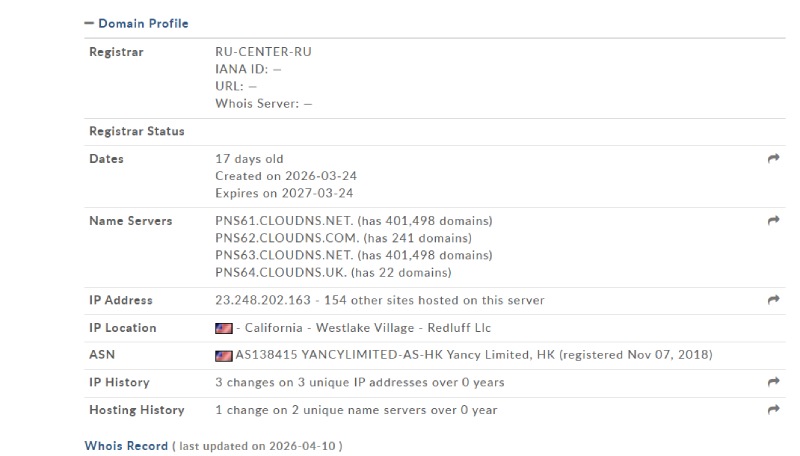Click the arrow icon in Name Servers row
Screen dimensions: 800x456
[773, 220]
